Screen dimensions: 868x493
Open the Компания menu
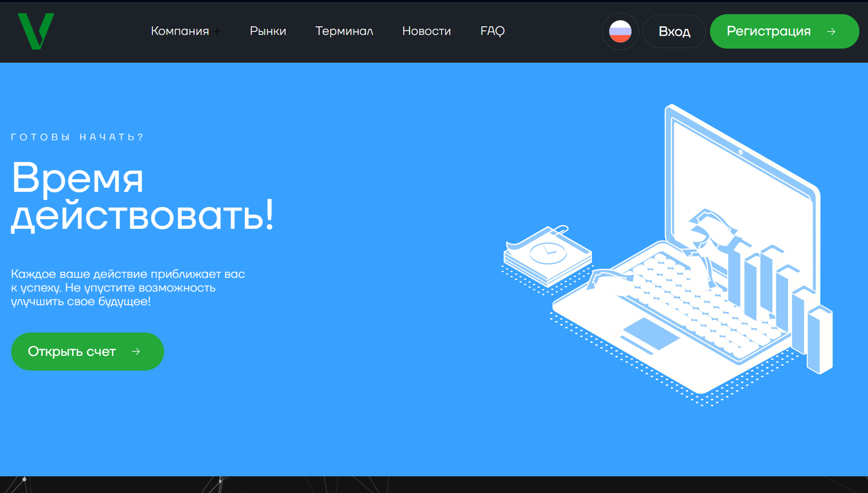coord(180,31)
